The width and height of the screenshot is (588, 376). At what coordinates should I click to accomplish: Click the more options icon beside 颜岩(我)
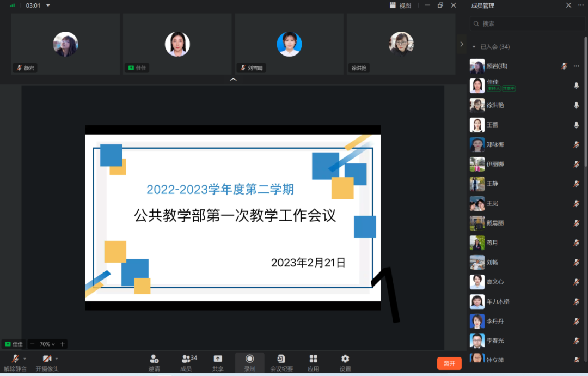tap(577, 66)
